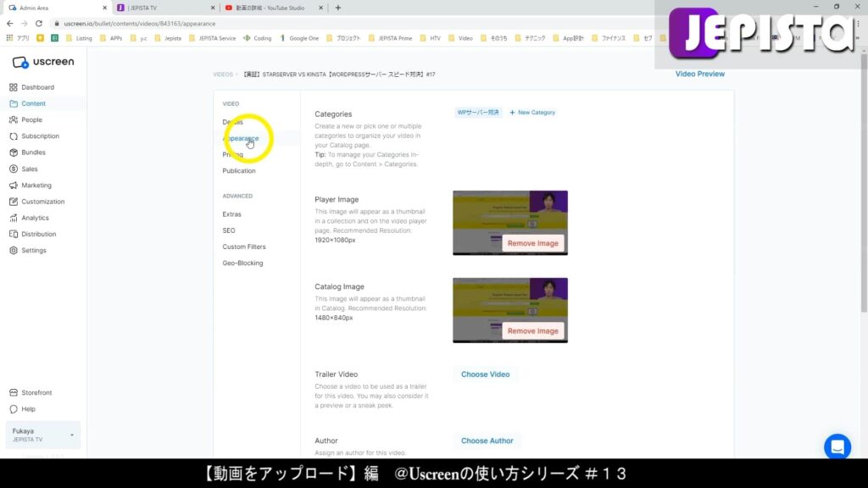This screenshot has height=488, width=868.
Task: Remove the Catalog Image
Action: 533,331
